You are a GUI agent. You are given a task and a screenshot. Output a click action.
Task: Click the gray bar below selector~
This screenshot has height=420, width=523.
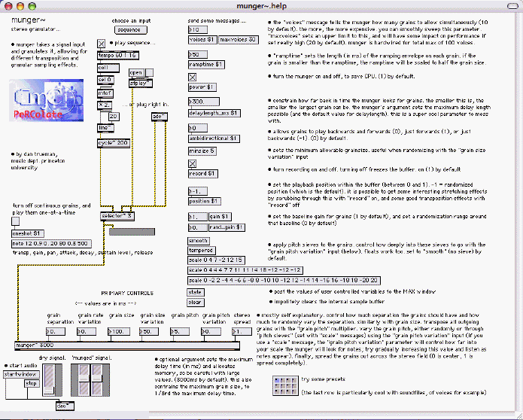coord(132,232)
